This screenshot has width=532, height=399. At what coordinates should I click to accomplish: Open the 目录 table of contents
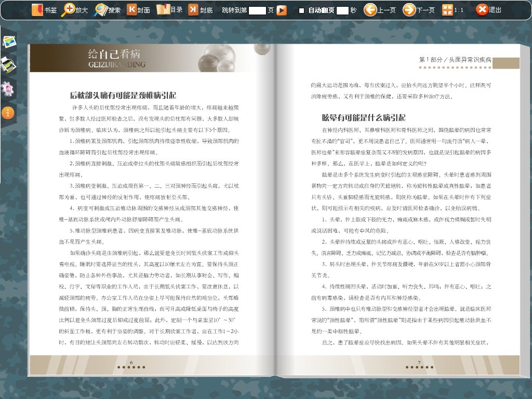tap(169, 10)
